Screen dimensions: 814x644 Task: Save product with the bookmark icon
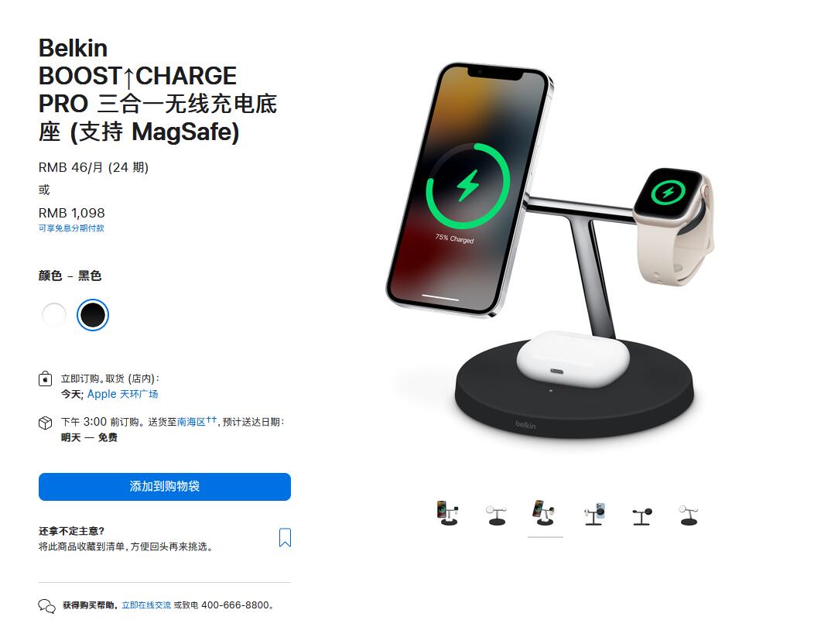285,537
